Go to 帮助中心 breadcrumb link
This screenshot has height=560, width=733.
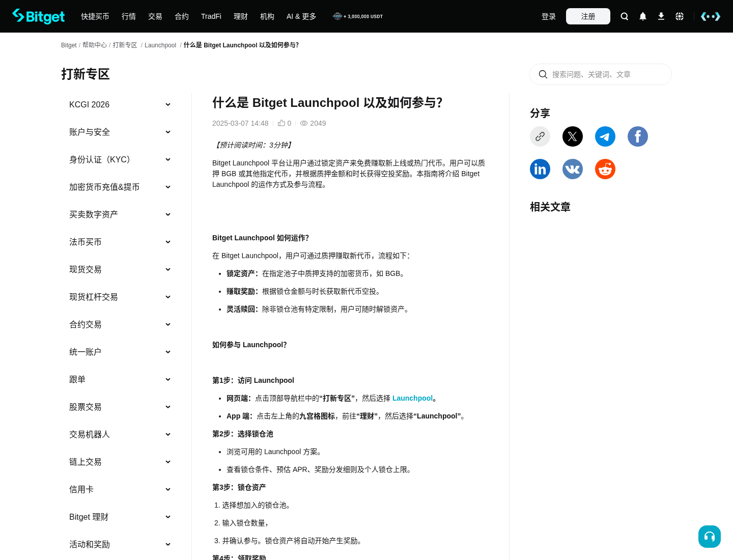(x=95, y=45)
